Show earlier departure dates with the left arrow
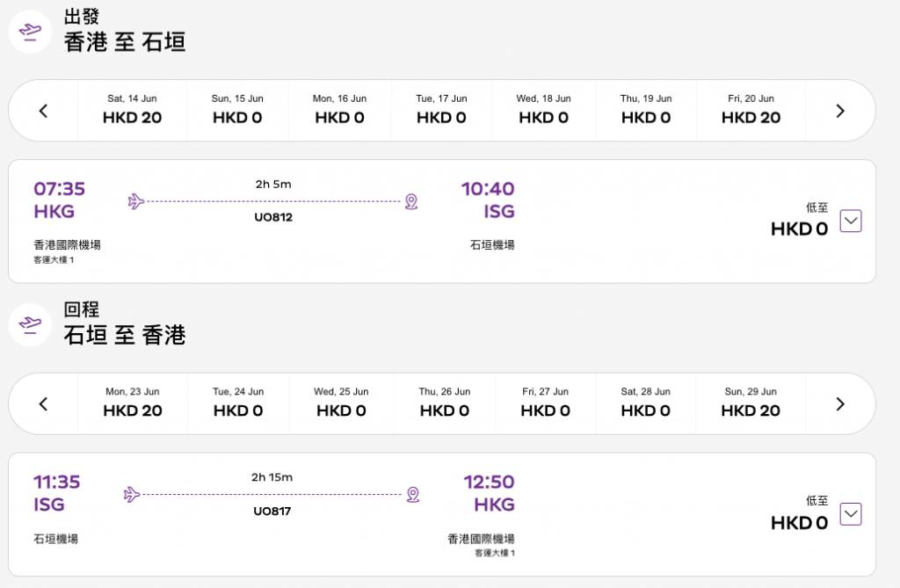 click(x=43, y=111)
